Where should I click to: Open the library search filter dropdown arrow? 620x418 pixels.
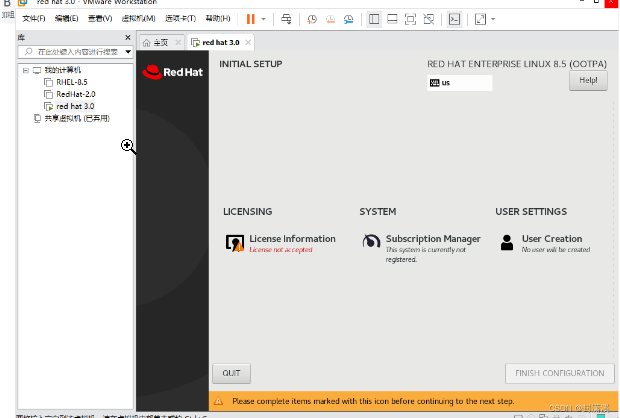[x=128, y=51]
